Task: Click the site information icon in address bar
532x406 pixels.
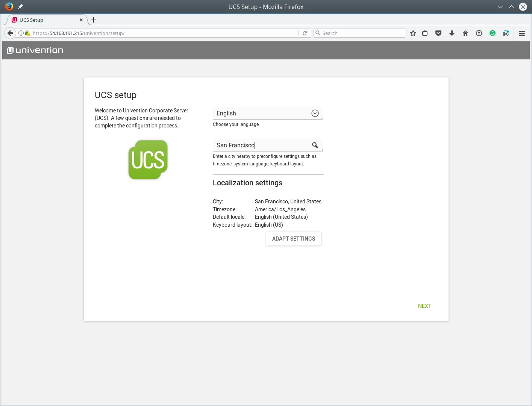Action: [21, 33]
